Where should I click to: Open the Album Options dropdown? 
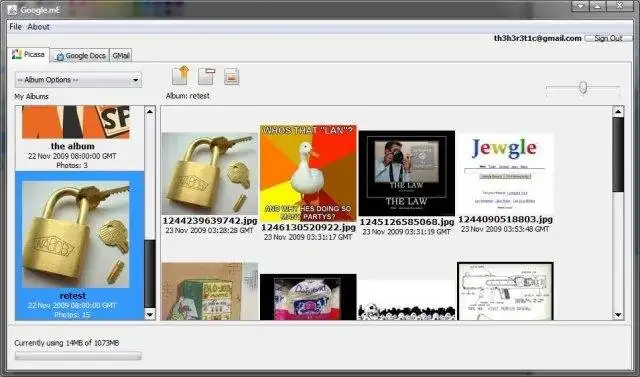tap(78, 80)
